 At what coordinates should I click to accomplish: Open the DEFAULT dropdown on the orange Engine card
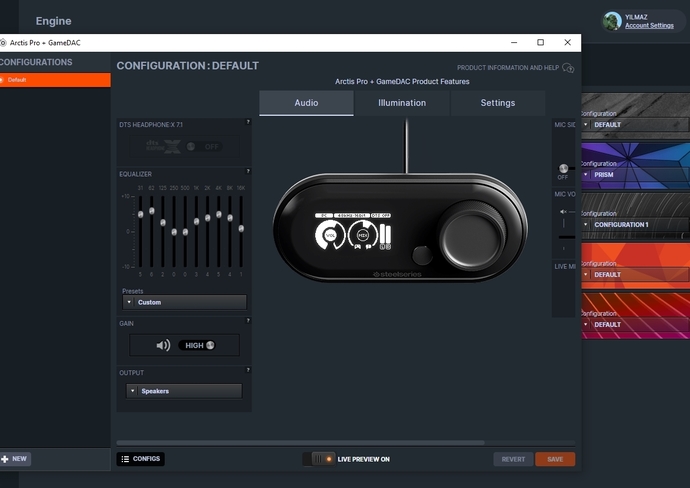635,275
